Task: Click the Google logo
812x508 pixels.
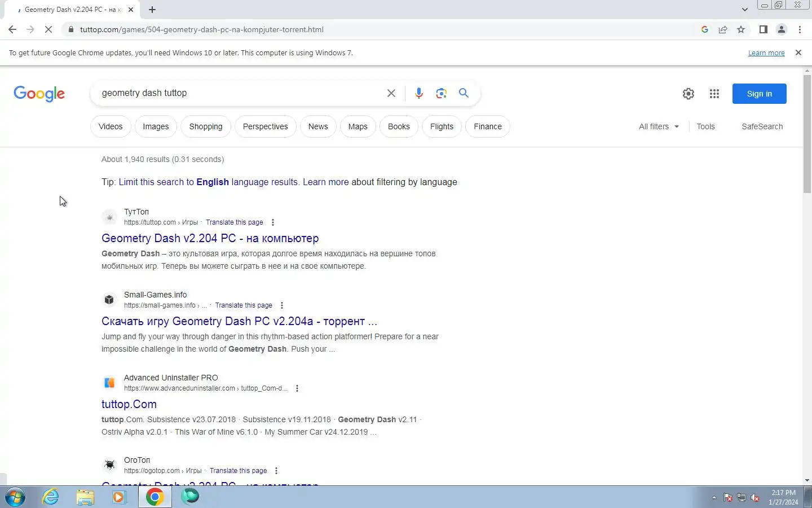Action: click(x=39, y=94)
